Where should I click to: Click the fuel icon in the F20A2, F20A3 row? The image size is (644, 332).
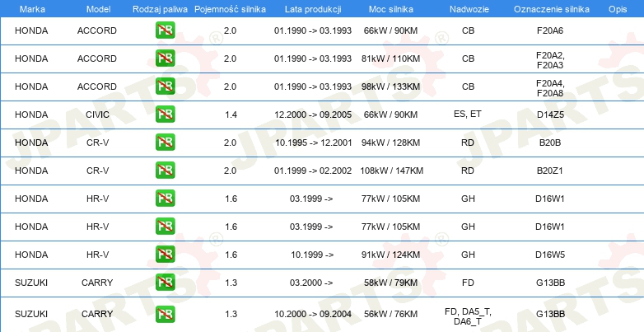[165, 58]
